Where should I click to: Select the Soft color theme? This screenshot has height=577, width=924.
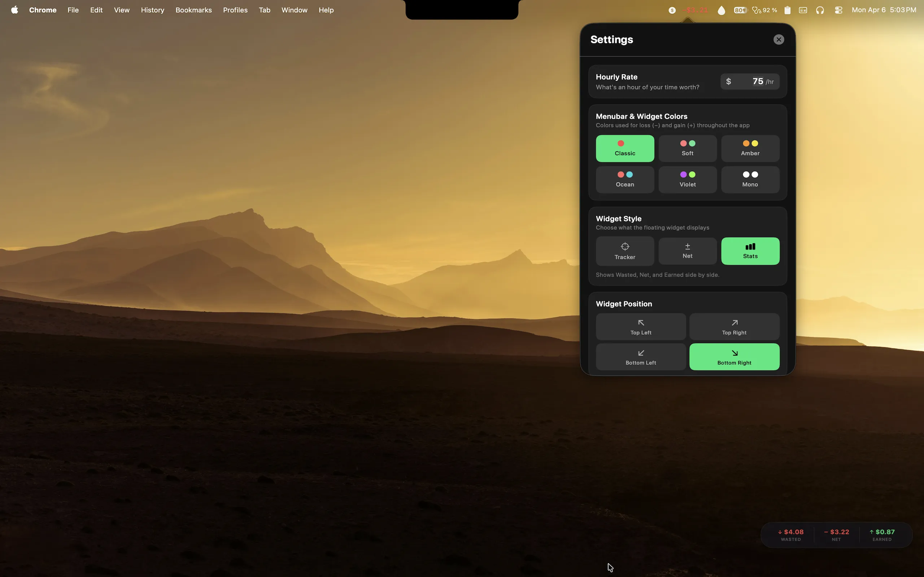pyautogui.click(x=687, y=148)
